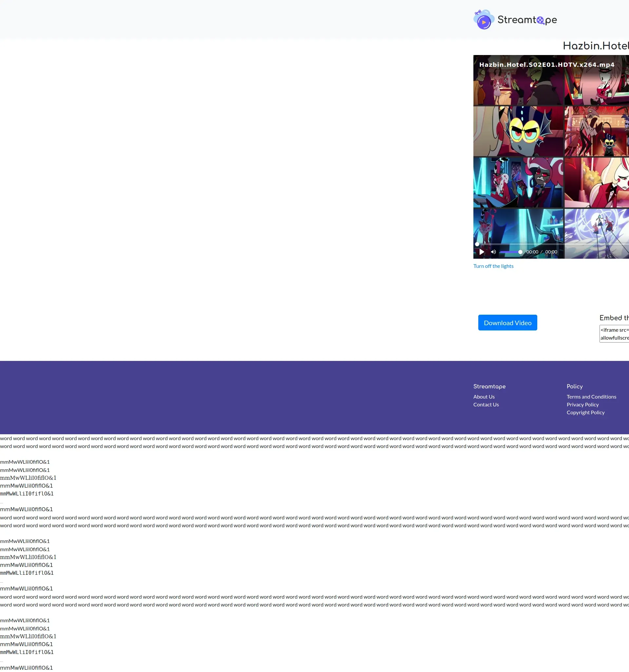629x672 pixels.
Task: Click the Streamtape brand name text
Action: pos(527,20)
